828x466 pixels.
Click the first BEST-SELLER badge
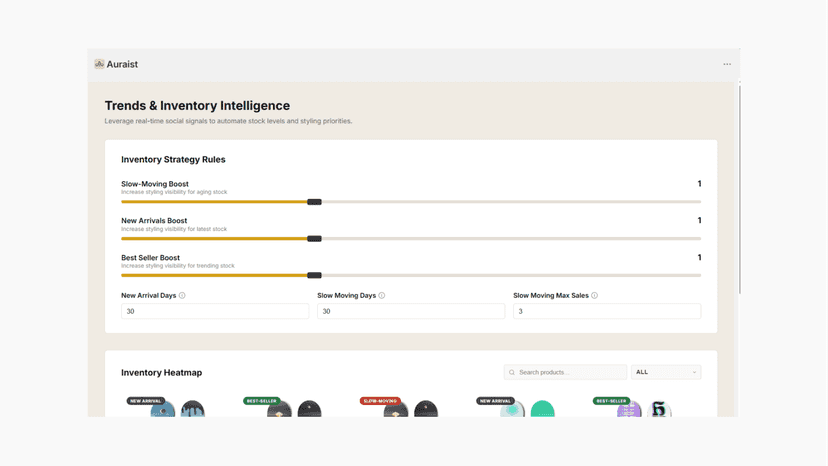pyautogui.click(x=262, y=401)
